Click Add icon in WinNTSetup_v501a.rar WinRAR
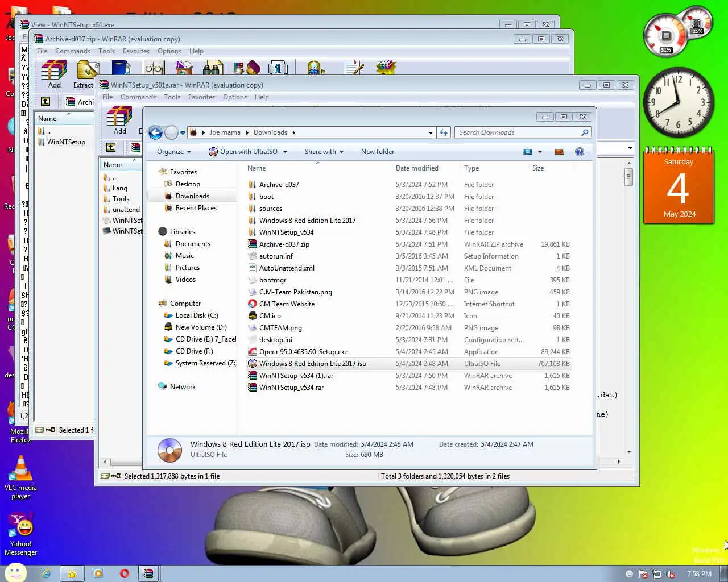This screenshot has width=728, height=582. point(119,120)
